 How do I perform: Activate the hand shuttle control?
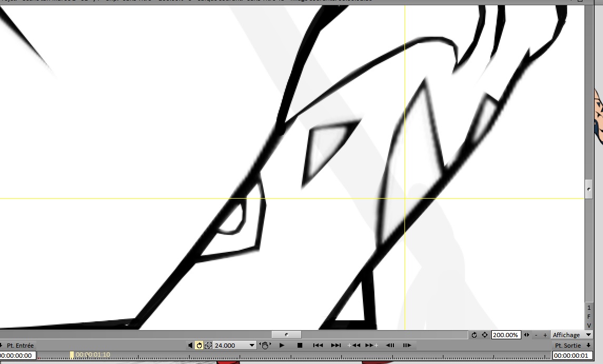(265, 345)
